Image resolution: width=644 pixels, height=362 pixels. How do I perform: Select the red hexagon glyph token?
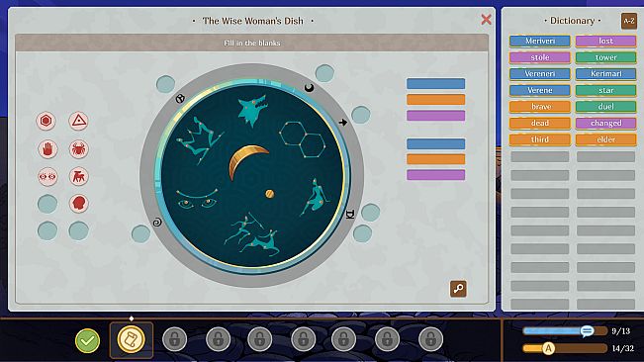click(46, 121)
